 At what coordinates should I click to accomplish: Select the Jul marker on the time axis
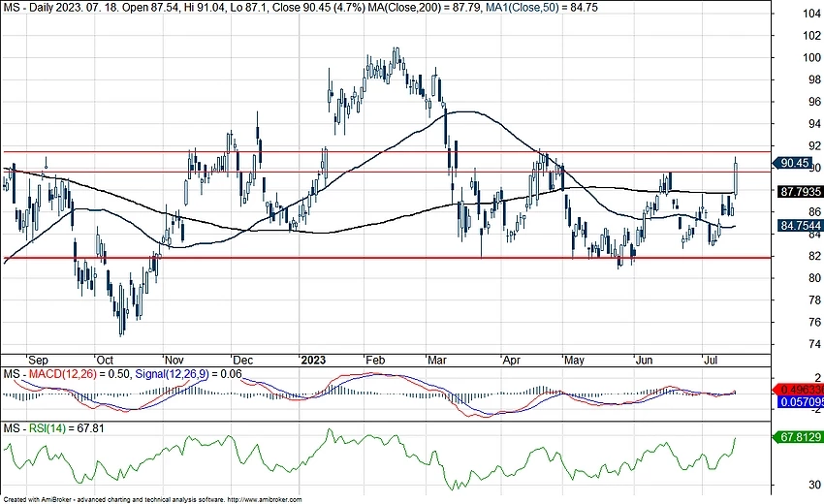click(x=711, y=360)
